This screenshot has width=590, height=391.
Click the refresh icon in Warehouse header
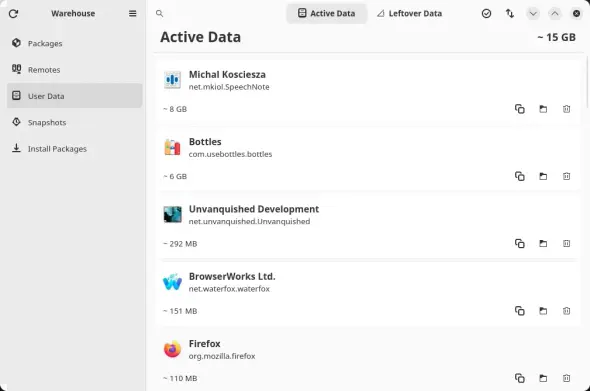tap(14, 14)
